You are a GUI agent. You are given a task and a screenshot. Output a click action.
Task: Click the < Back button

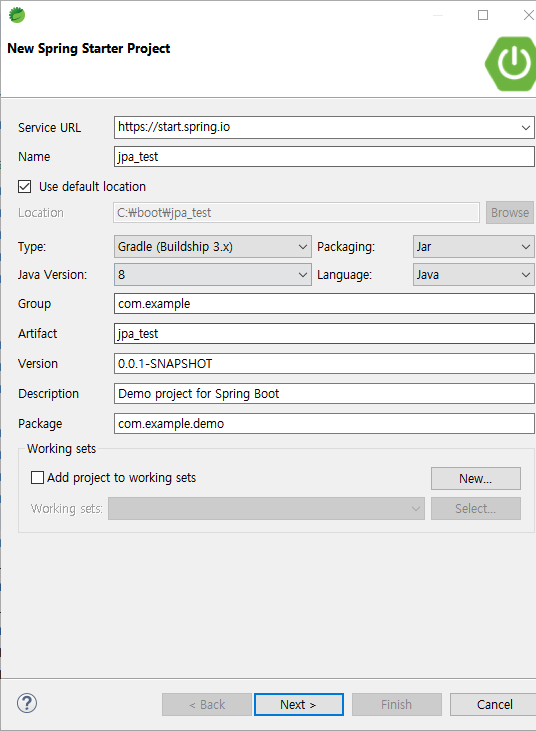207,704
